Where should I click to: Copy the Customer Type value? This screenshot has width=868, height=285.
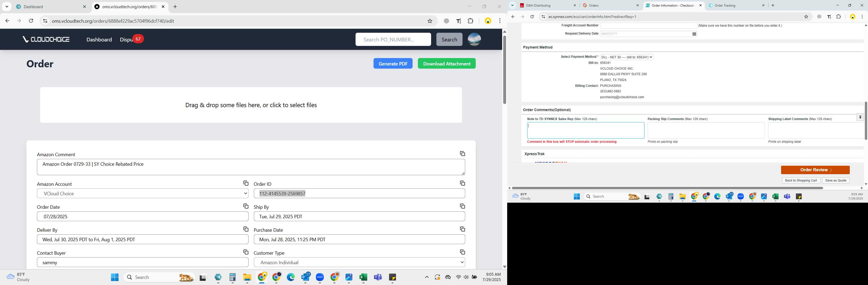(462, 252)
